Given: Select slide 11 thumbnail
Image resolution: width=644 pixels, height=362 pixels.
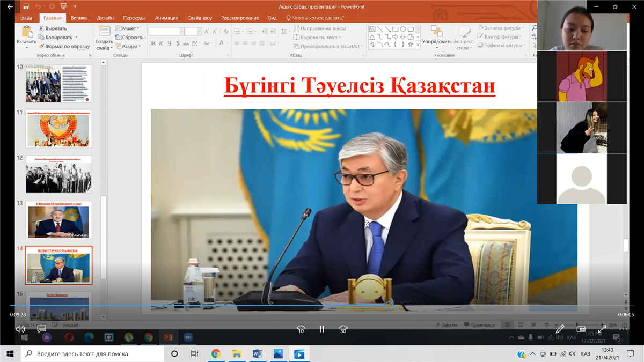Looking at the screenshot, I should tap(58, 129).
